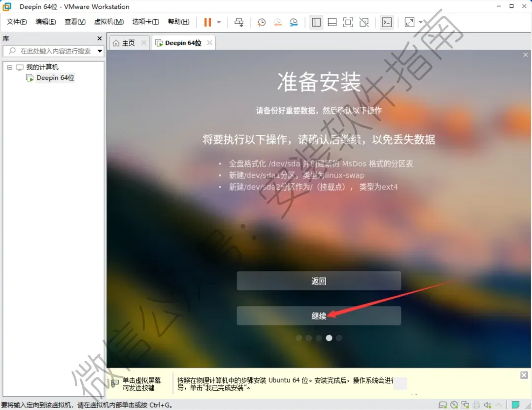This screenshot has width=532, height=410.
Task: Click the 继续 button in installer
Action: coord(319,316)
